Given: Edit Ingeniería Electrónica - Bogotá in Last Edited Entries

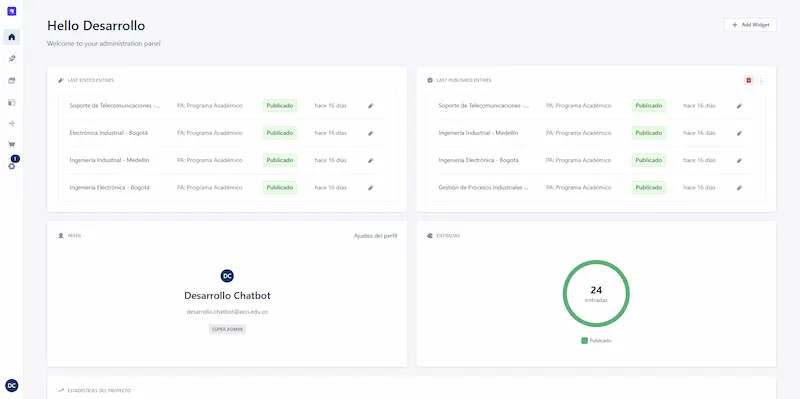Looking at the screenshot, I should (371, 187).
